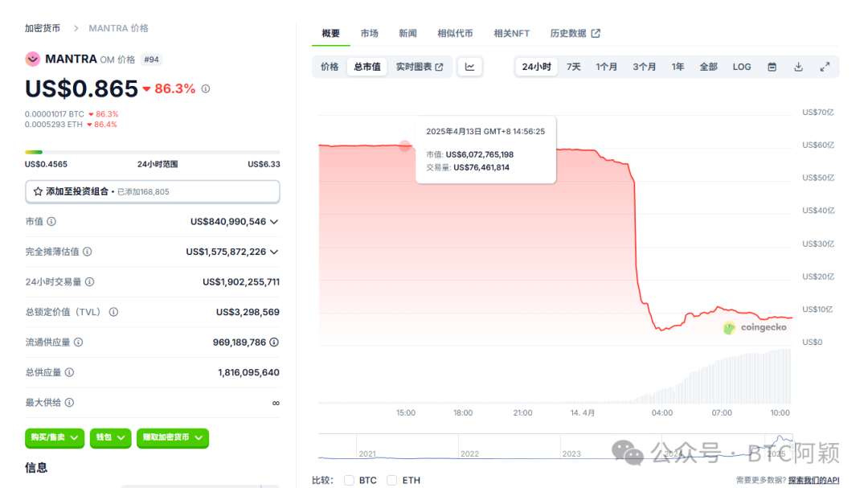Image resolution: width=868 pixels, height=488 pixels.
Task: Open the 新闻 tab
Action: (407, 33)
